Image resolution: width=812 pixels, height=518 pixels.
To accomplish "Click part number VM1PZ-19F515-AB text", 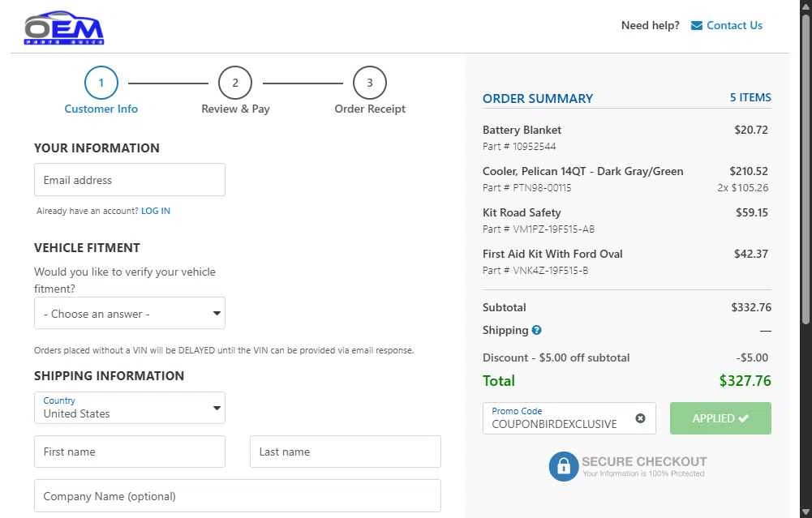I will tap(553, 229).
